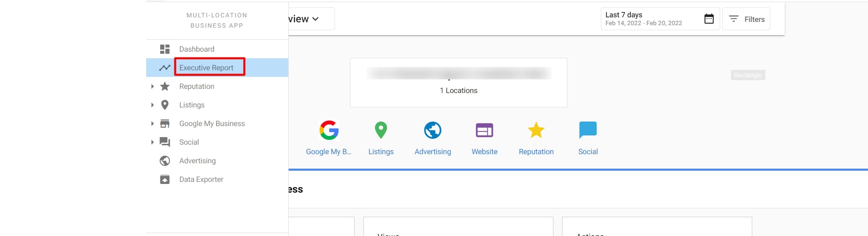Click the Listings map pin icon in sidebar
This screenshot has height=236, width=868.
(x=165, y=105)
